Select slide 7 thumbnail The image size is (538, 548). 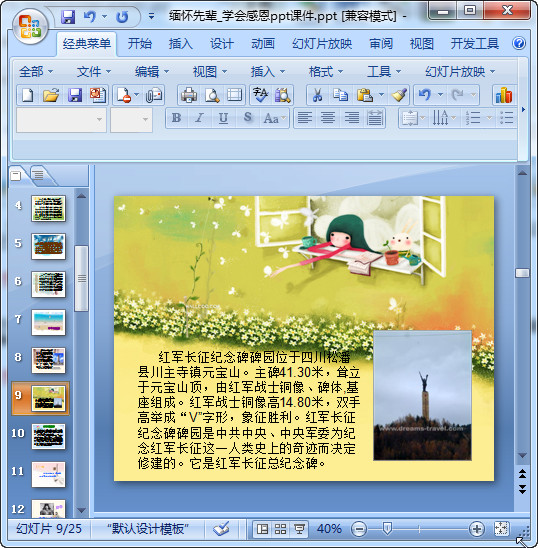pos(49,322)
